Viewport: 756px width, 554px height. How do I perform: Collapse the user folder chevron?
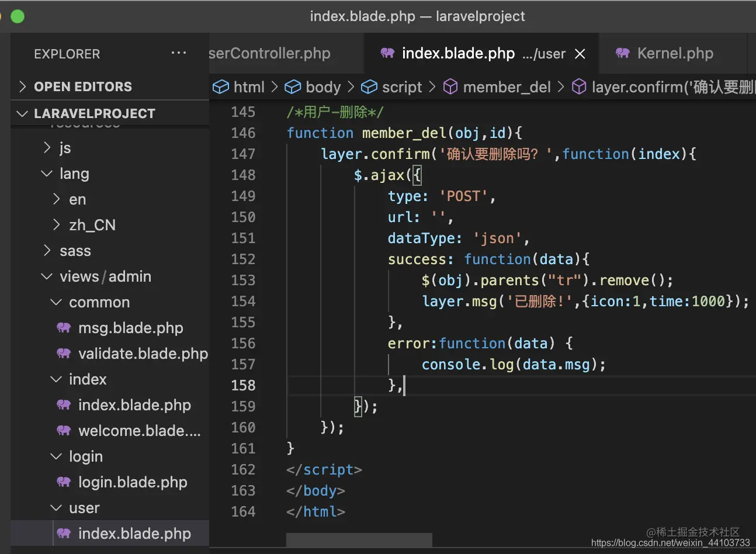[x=56, y=508]
